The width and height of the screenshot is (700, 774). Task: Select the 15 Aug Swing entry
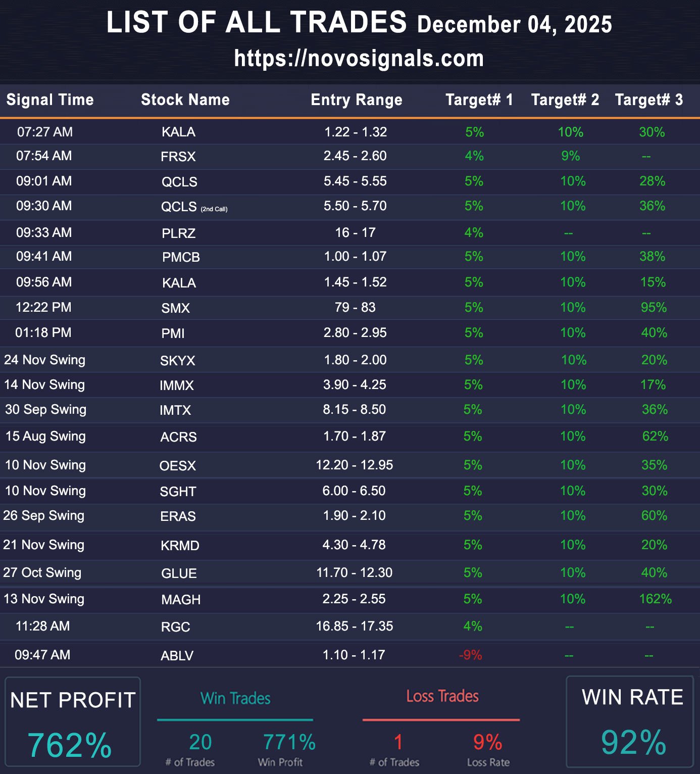45,437
